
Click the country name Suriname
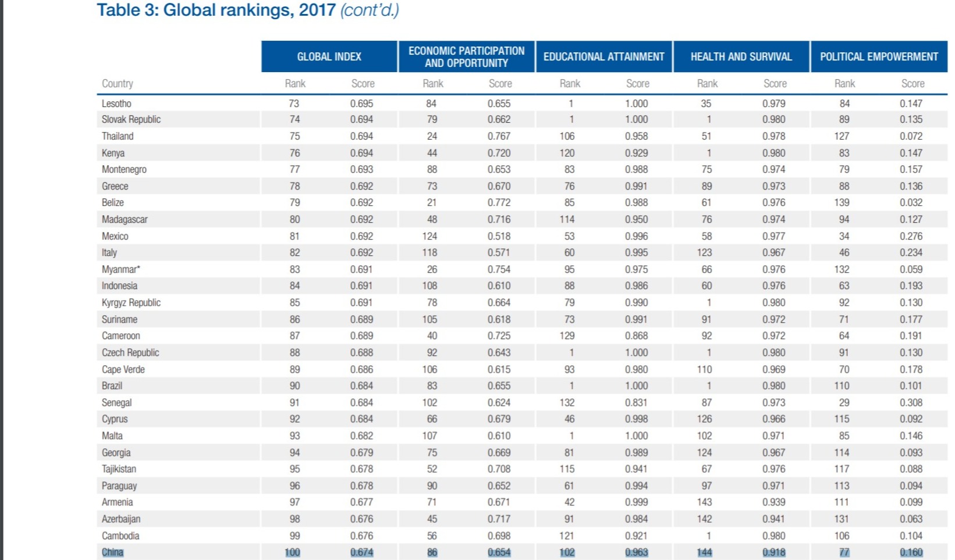[x=119, y=319]
